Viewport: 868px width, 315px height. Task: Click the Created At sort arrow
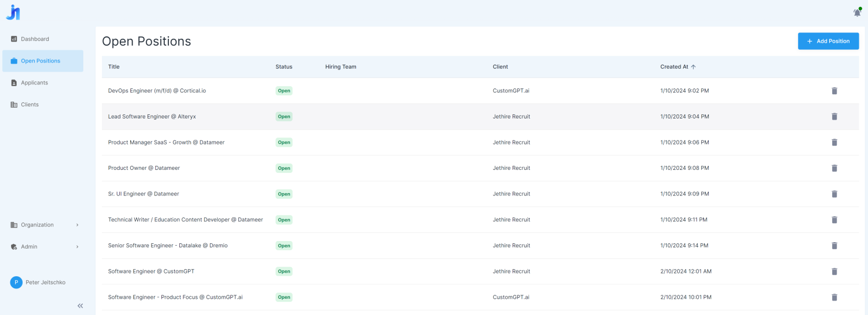[693, 67]
